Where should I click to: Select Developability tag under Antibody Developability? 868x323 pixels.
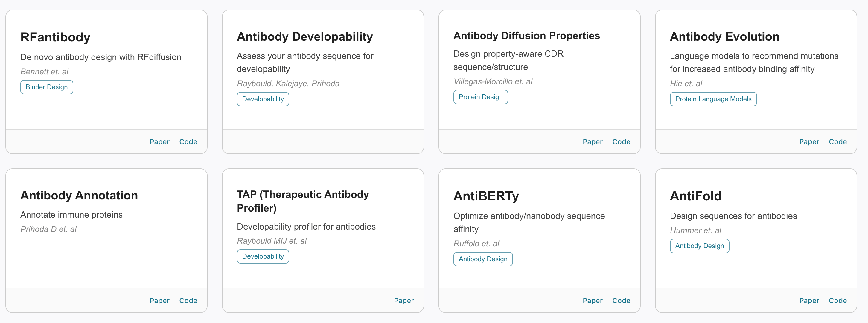263,99
